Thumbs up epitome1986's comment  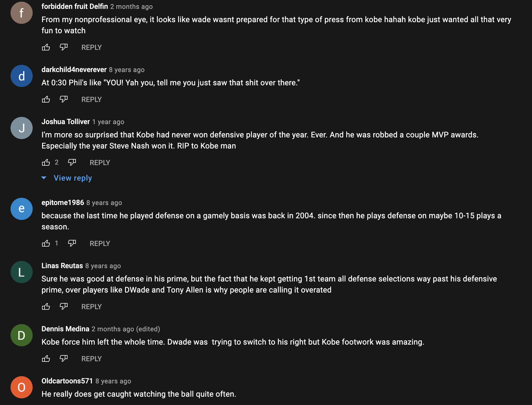click(46, 243)
